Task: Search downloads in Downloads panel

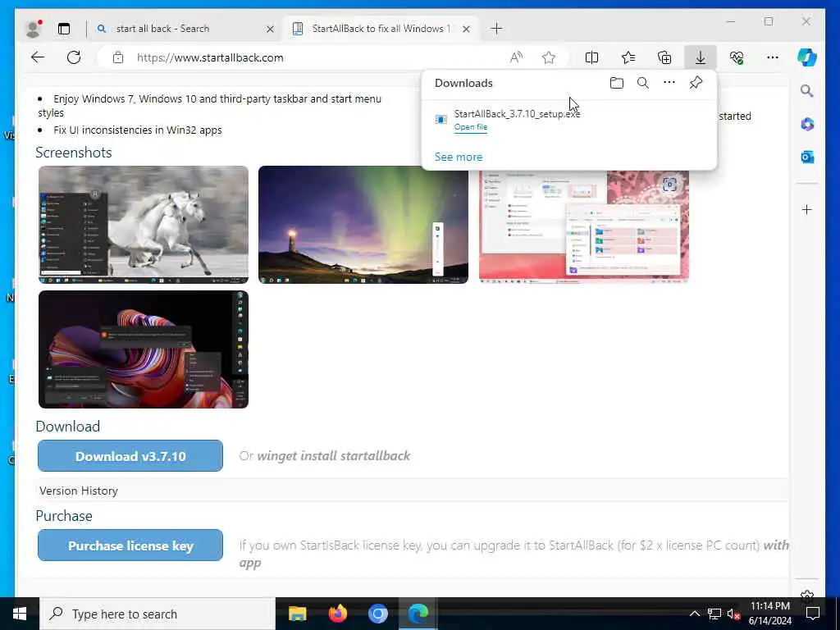Action: pos(643,83)
